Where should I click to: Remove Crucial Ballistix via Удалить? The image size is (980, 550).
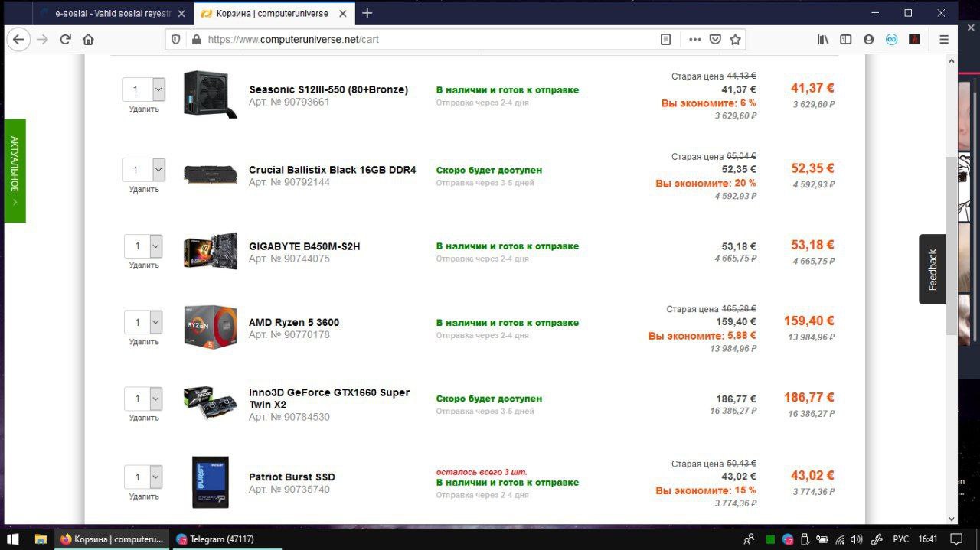point(144,190)
